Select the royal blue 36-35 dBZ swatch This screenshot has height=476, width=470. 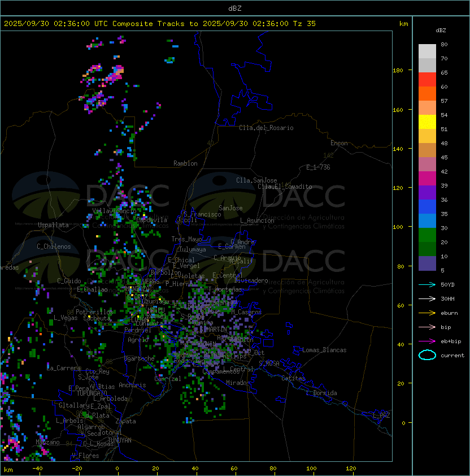(x=427, y=207)
